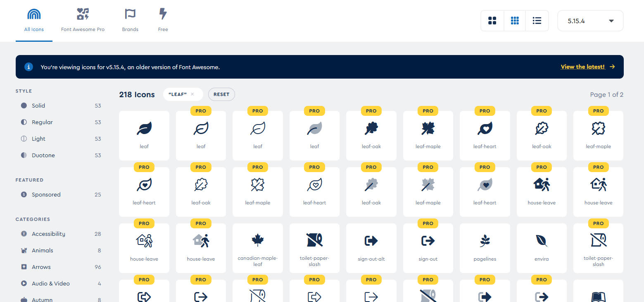Open the canadian-maple-leaf icon card
Image resolution: width=644 pixels, height=302 pixels.
pos(258,248)
